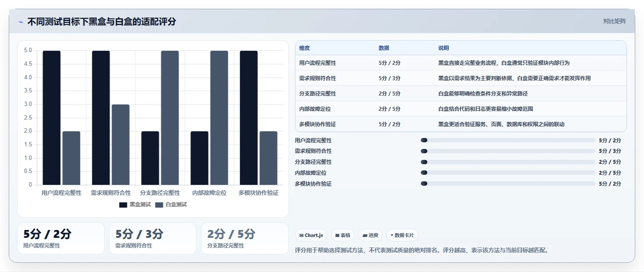The height and width of the screenshot is (272, 644).
Task: Click the 用户流程完整性 chart axis label
Action: (x=61, y=193)
